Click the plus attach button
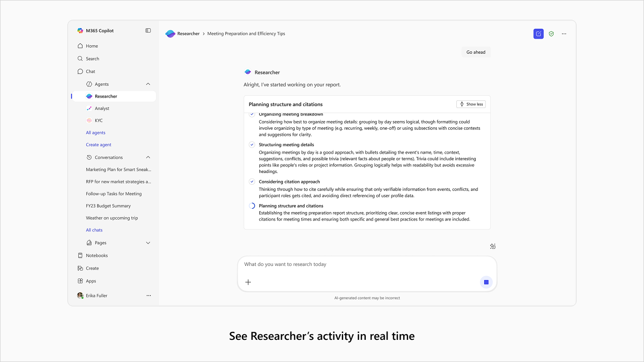The width and height of the screenshot is (644, 362). tap(248, 282)
